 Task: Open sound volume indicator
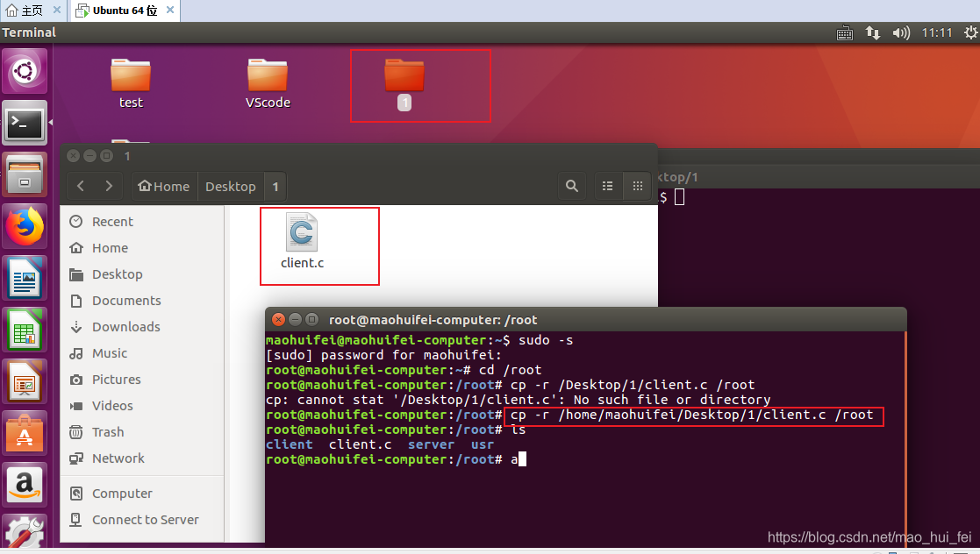click(901, 33)
